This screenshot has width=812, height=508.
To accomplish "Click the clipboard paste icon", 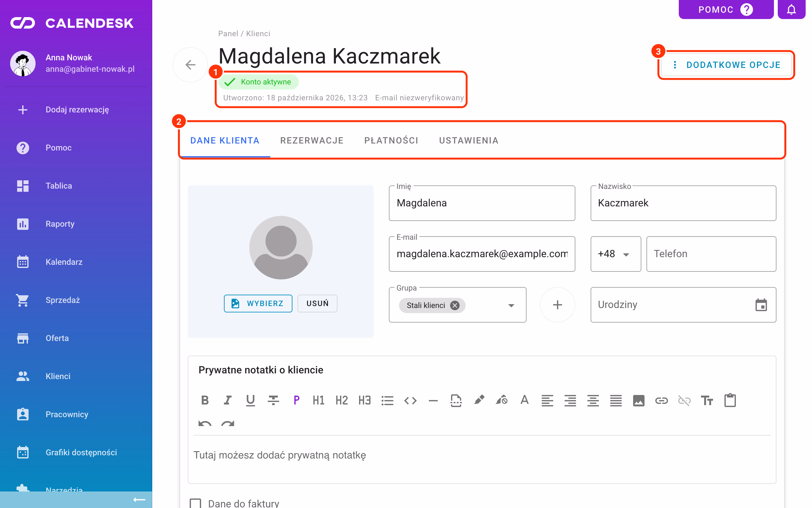I will coord(730,400).
